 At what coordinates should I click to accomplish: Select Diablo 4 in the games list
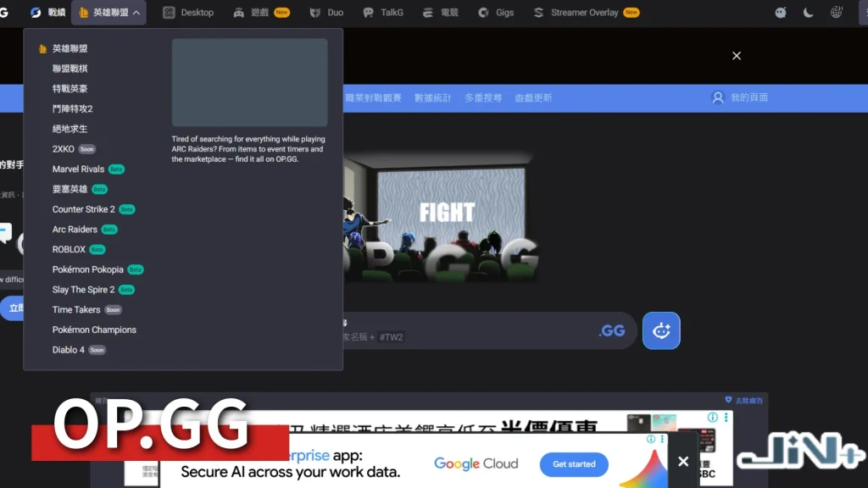tap(69, 350)
